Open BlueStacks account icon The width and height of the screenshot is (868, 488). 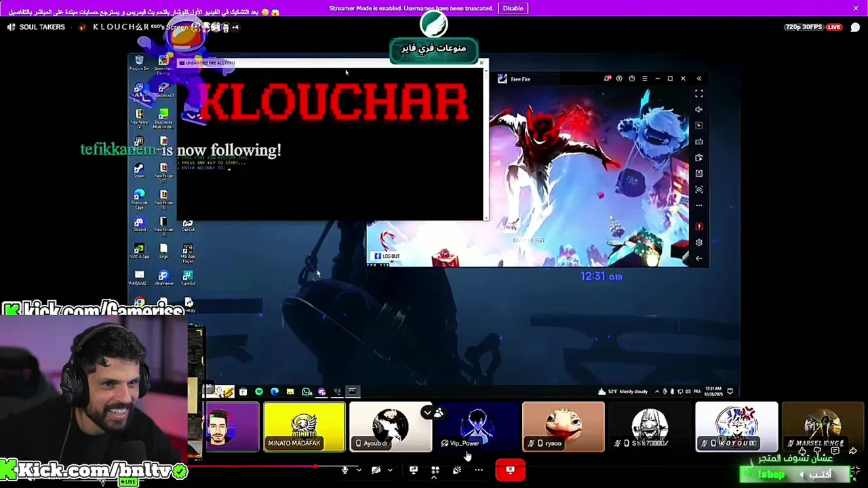point(619,79)
